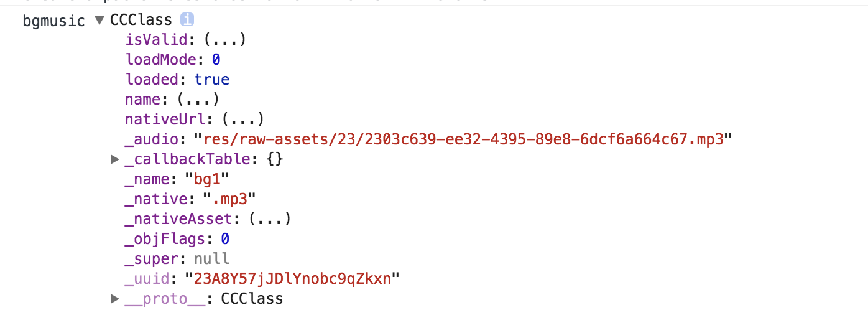Image resolution: width=868 pixels, height=310 pixels.
Task: Expand the _callbackTable property
Action: (114, 159)
